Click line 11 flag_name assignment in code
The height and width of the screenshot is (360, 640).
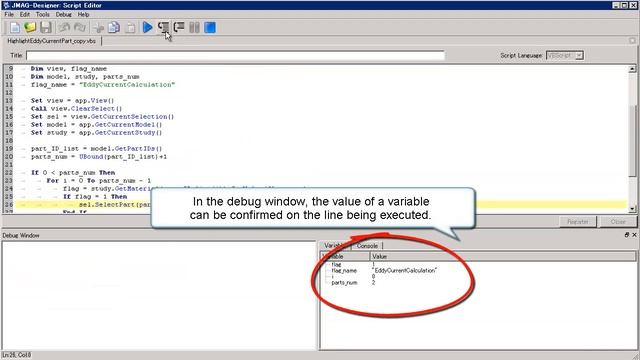point(103,84)
